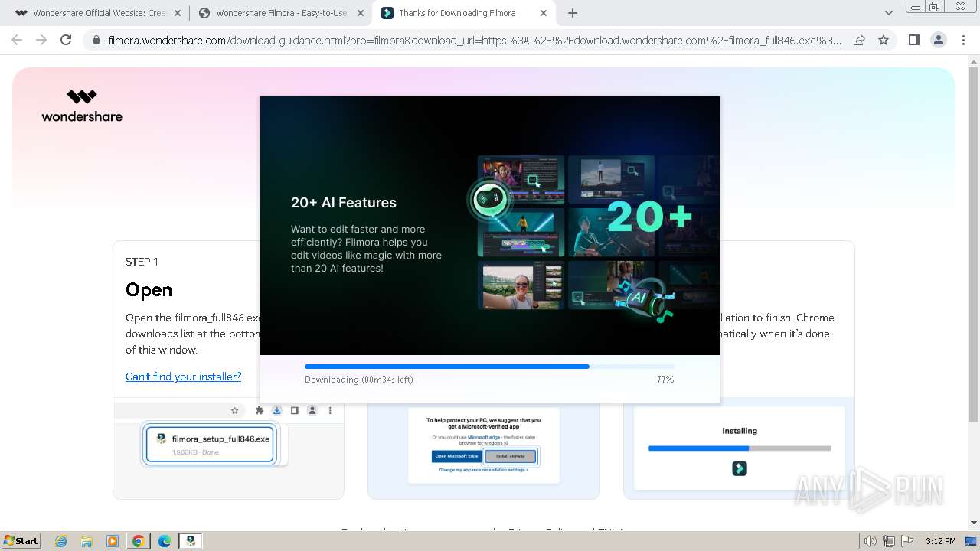Click the STEP 1 label

pos(142,262)
